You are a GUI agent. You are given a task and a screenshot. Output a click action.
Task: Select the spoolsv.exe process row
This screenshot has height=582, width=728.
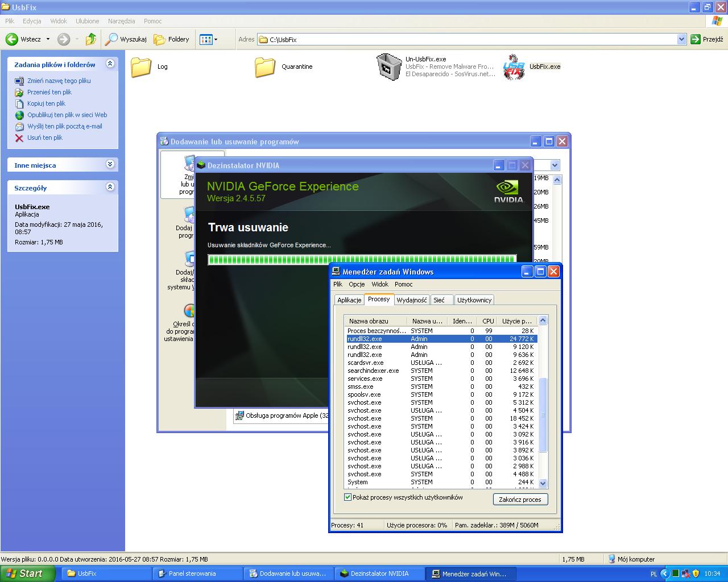(441, 394)
